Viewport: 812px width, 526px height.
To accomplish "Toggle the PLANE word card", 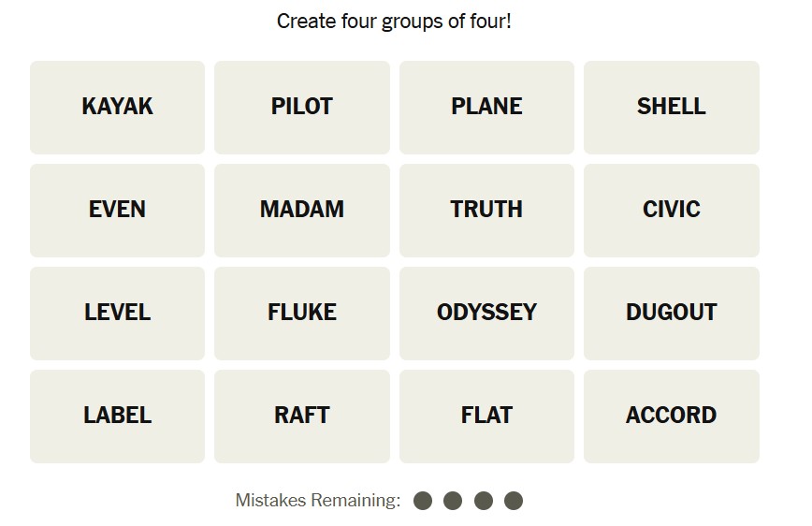I will coord(486,107).
